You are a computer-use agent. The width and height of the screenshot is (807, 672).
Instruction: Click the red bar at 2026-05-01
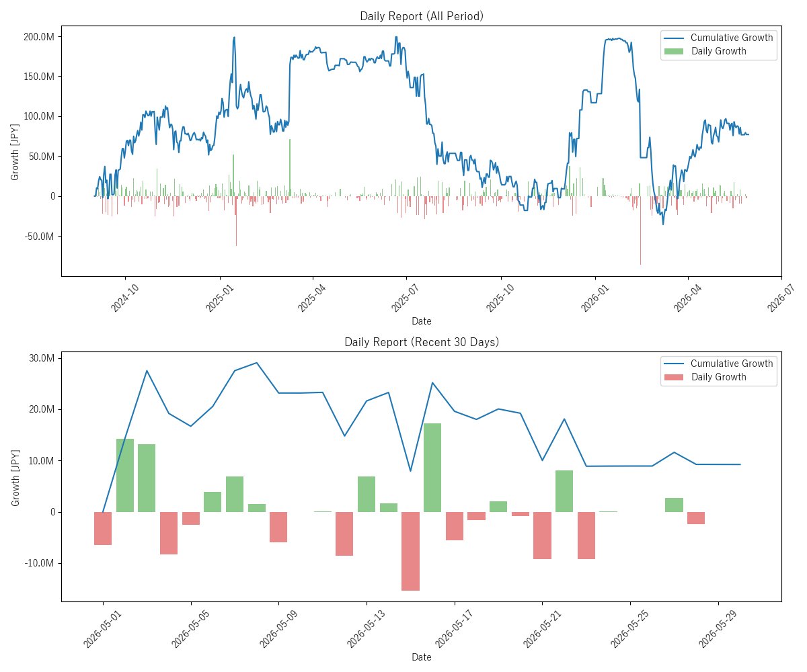(103, 528)
